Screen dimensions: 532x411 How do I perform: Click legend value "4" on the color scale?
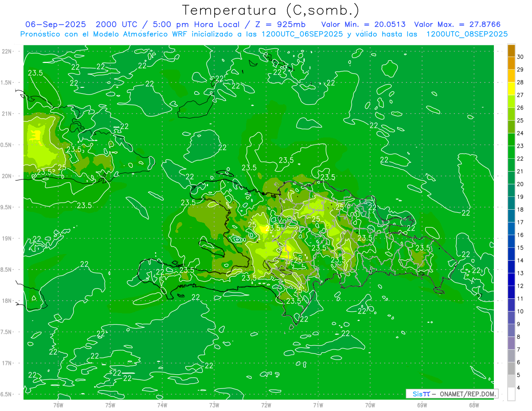pyautogui.click(x=520, y=388)
